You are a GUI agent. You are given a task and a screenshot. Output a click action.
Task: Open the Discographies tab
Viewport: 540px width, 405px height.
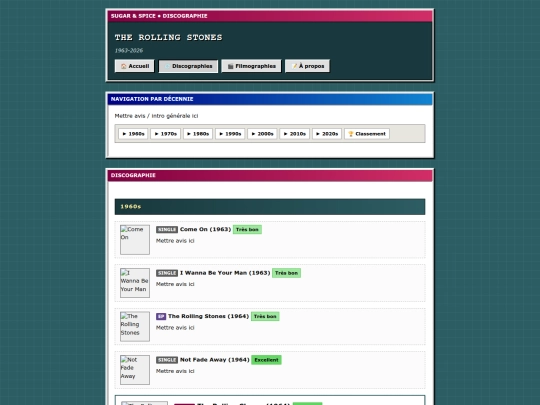(188, 66)
